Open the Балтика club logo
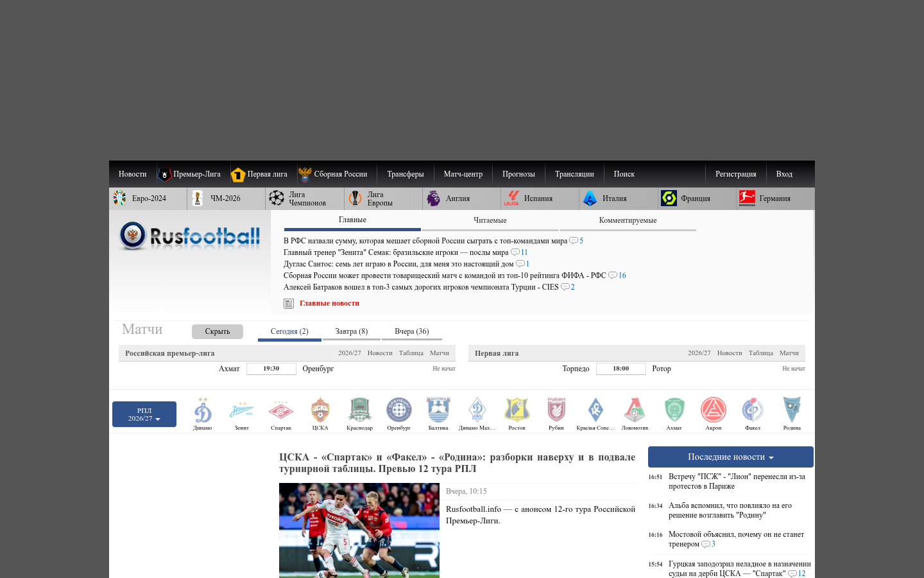Viewport: 924px width, 578px height. click(x=438, y=410)
